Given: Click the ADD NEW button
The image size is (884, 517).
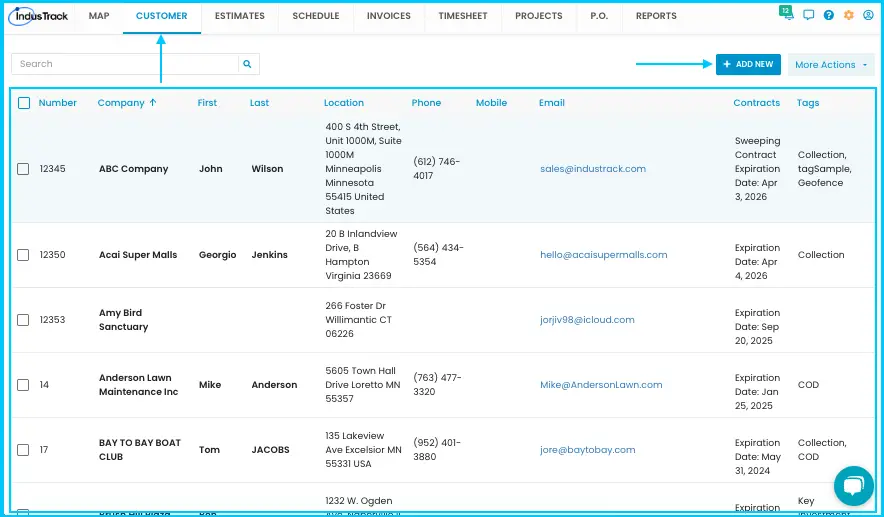Looking at the screenshot, I should pos(748,64).
